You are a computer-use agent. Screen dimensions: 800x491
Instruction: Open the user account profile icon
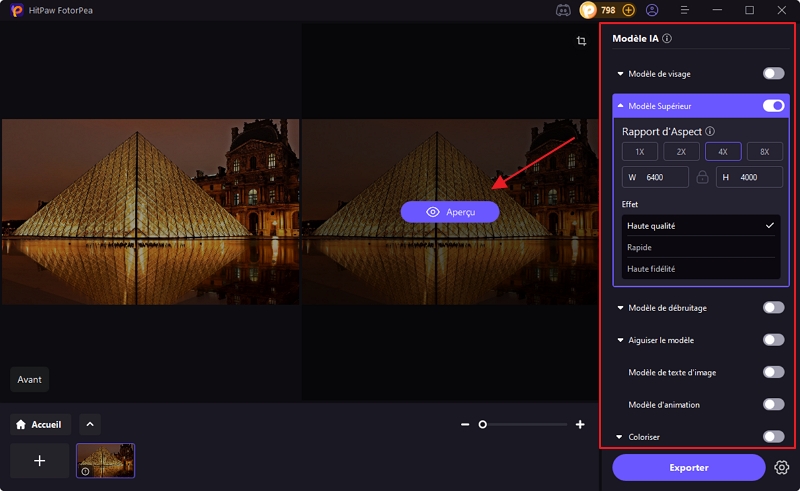(652, 10)
